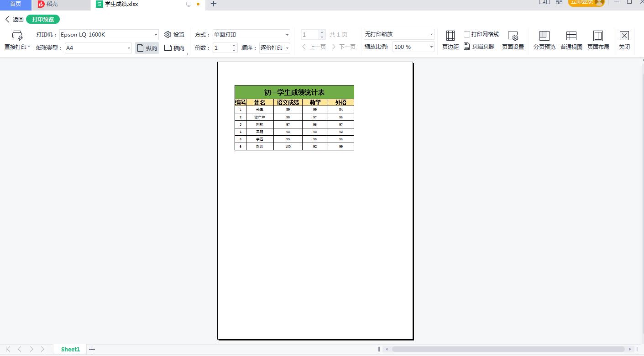The image size is (644, 356).
Task: Enable the 打印网格线 checkbox
Action: (x=467, y=34)
